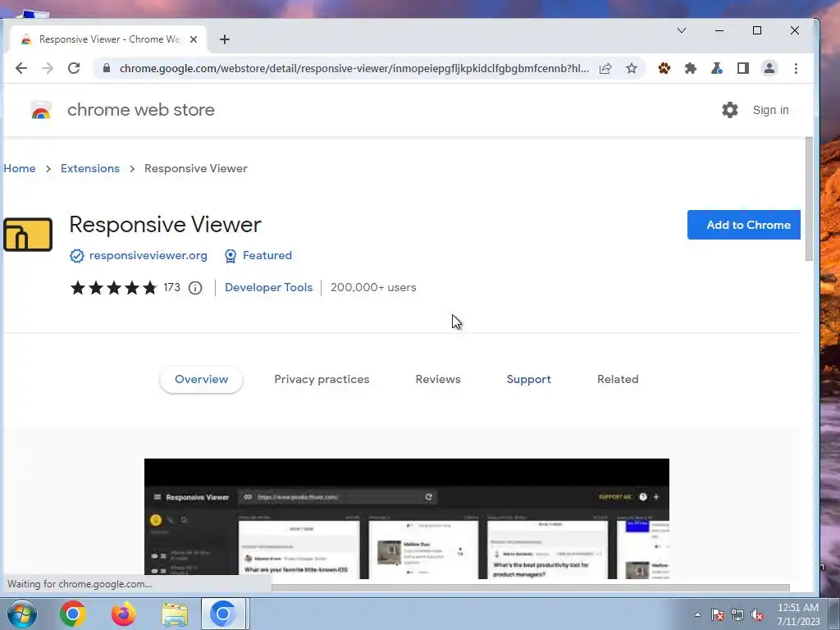Screen dimensions: 840x630
Task: Open responsiveviewer.org publisher link
Action: (x=148, y=256)
